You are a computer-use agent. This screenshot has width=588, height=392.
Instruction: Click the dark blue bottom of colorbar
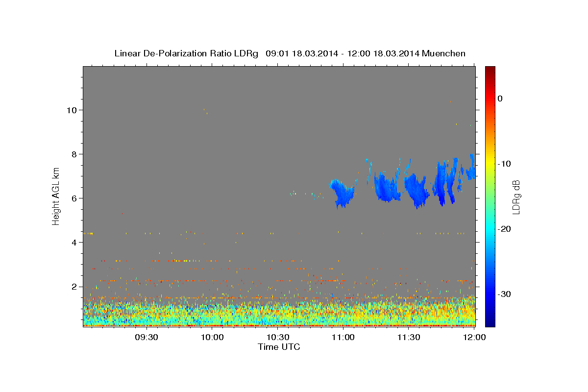click(490, 322)
